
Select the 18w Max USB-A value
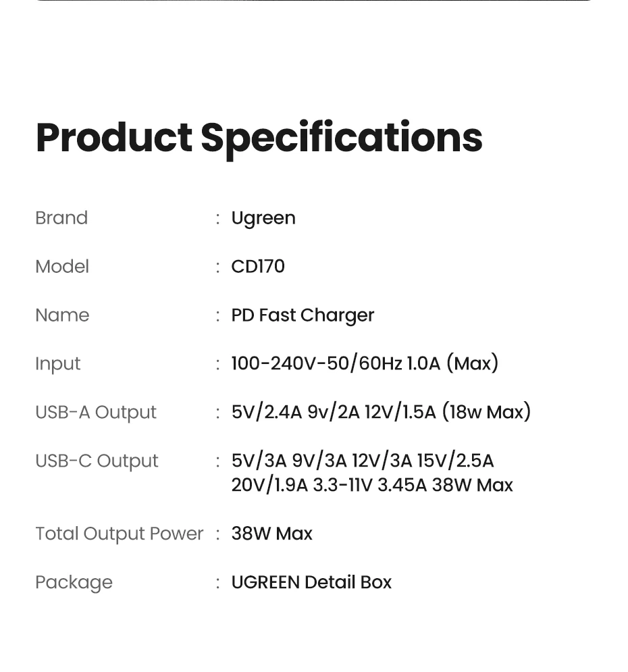pyautogui.click(x=486, y=412)
